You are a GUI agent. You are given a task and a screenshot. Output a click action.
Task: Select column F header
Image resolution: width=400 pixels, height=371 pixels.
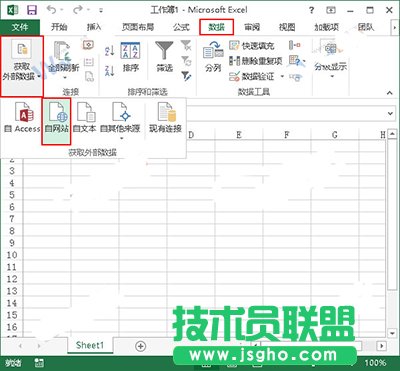[x=287, y=135]
